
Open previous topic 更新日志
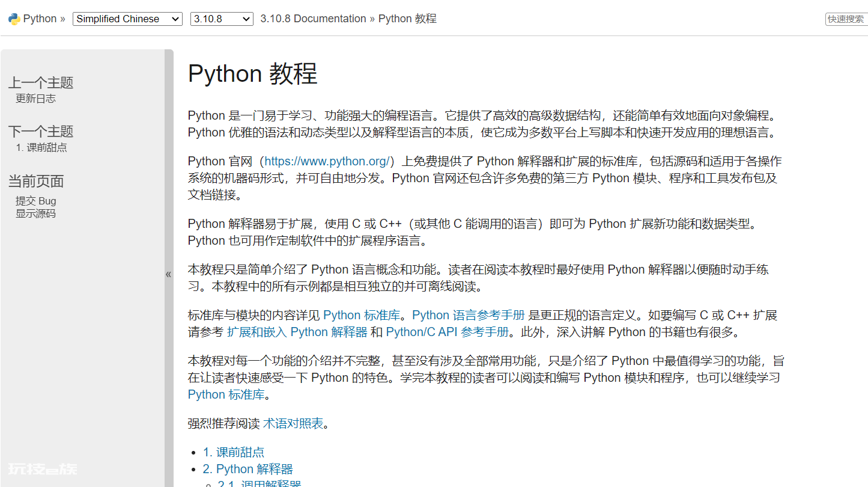35,99
